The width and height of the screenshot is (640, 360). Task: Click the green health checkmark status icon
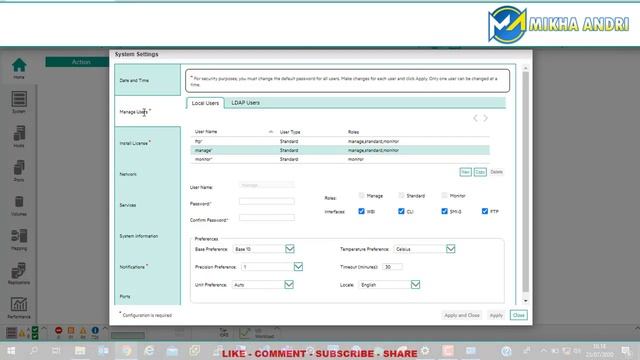click(35, 332)
